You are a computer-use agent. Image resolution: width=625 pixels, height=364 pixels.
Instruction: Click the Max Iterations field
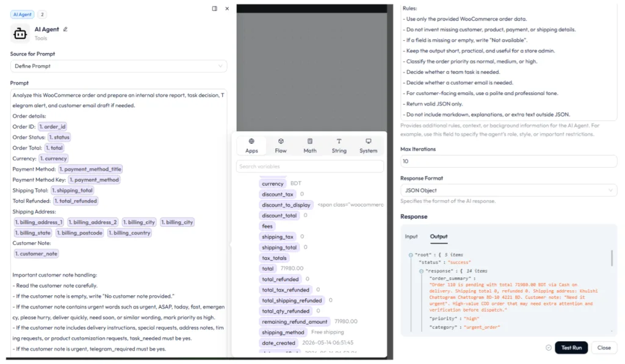pyautogui.click(x=508, y=162)
